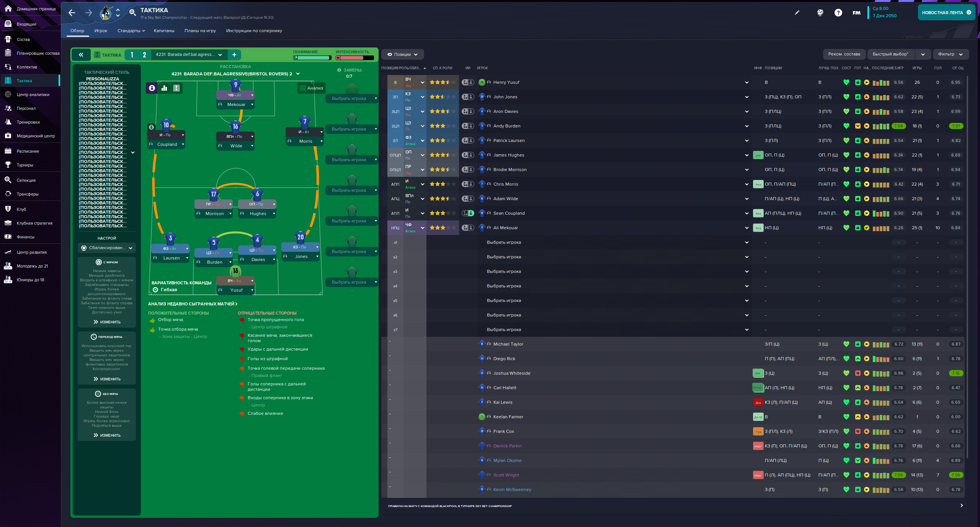Screen dimensions: 980x527
Task: Click Jones's number 20 shirt
Action: (301, 237)
